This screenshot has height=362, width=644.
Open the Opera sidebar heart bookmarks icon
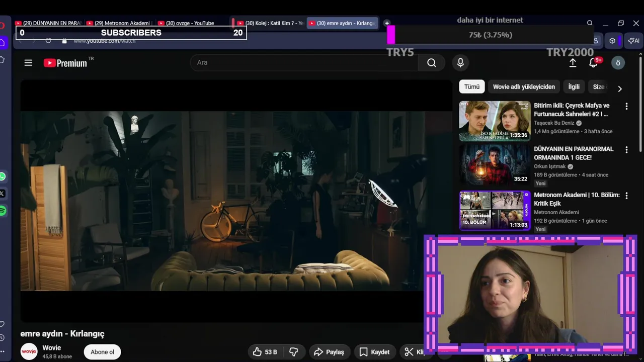pyautogui.click(x=3, y=324)
